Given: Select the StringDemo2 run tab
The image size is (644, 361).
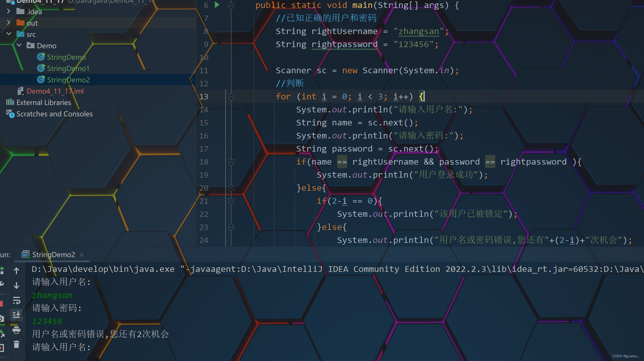Looking at the screenshot, I should (53, 255).
